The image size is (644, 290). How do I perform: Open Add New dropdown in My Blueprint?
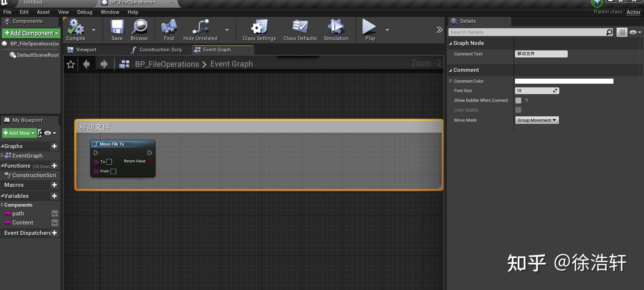tap(19, 133)
